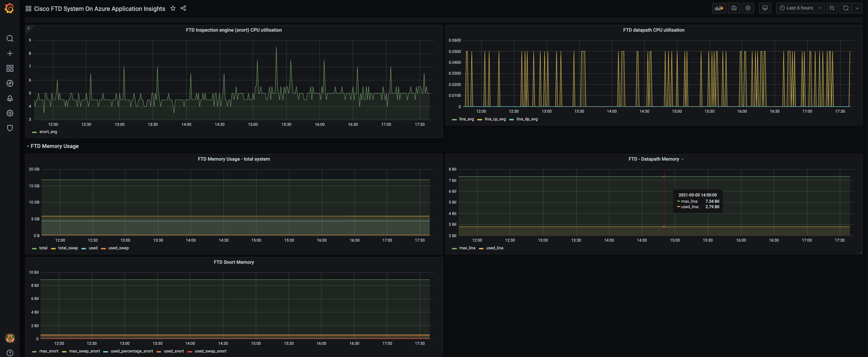Open the refresh interval dropdown arrow

pyautogui.click(x=857, y=8)
